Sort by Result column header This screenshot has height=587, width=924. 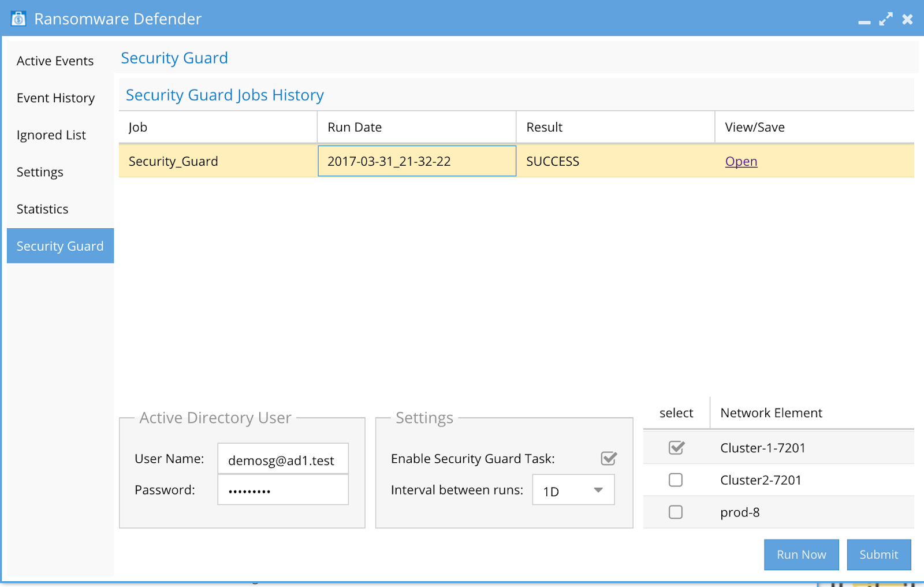click(x=615, y=127)
